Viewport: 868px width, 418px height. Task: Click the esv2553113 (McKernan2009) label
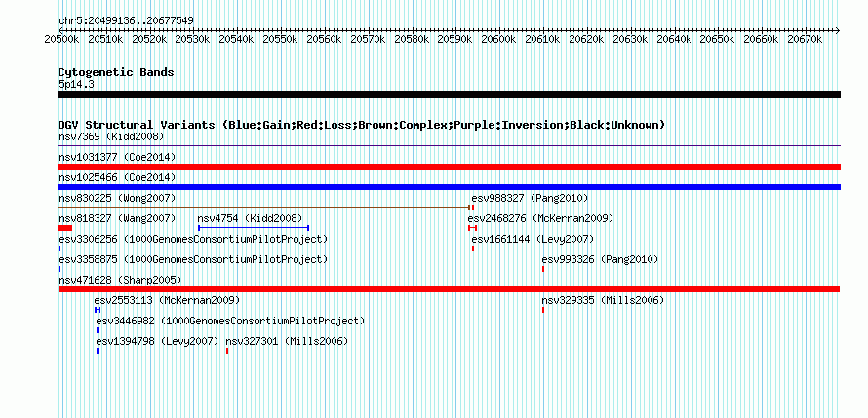coord(167,300)
